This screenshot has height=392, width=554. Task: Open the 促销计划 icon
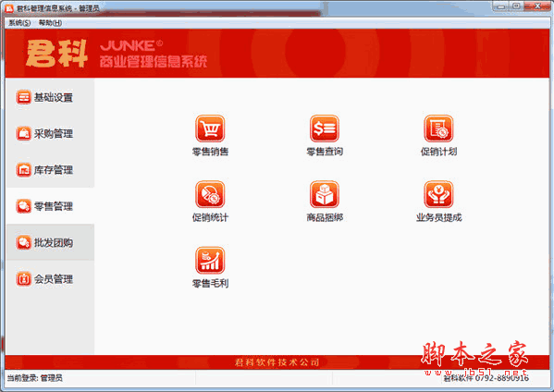438,129
